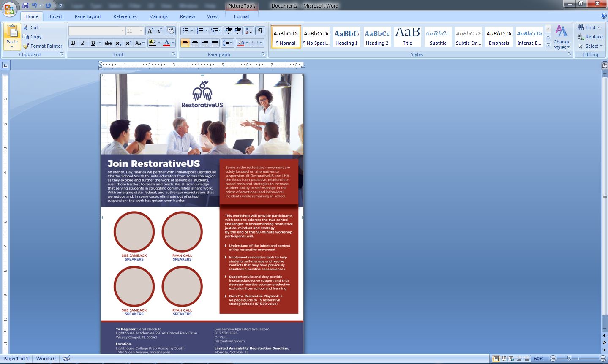Click the Copy icon in Clipboard group
Image resolution: width=608 pixels, height=364 pixels.
(26, 37)
